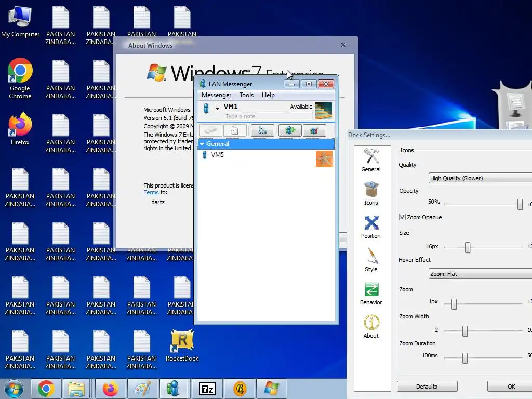Click the Zoom Width slider handle
532x399 pixels.
point(465,331)
